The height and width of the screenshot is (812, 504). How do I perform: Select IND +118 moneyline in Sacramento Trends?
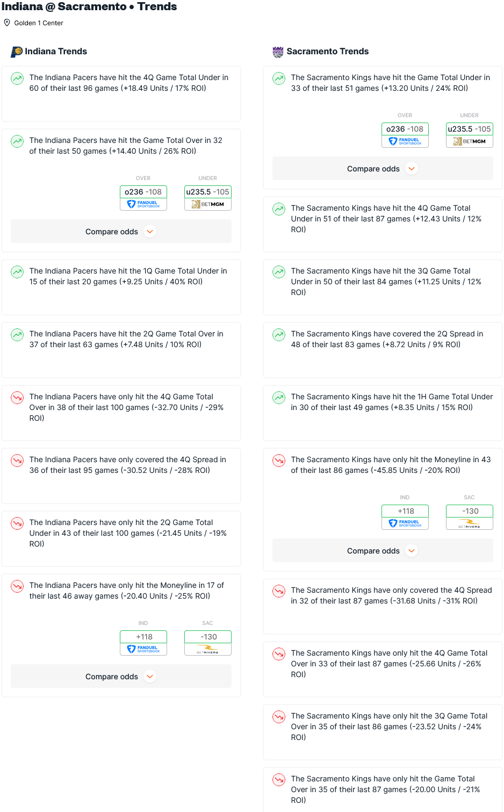(x=405, y=511)
